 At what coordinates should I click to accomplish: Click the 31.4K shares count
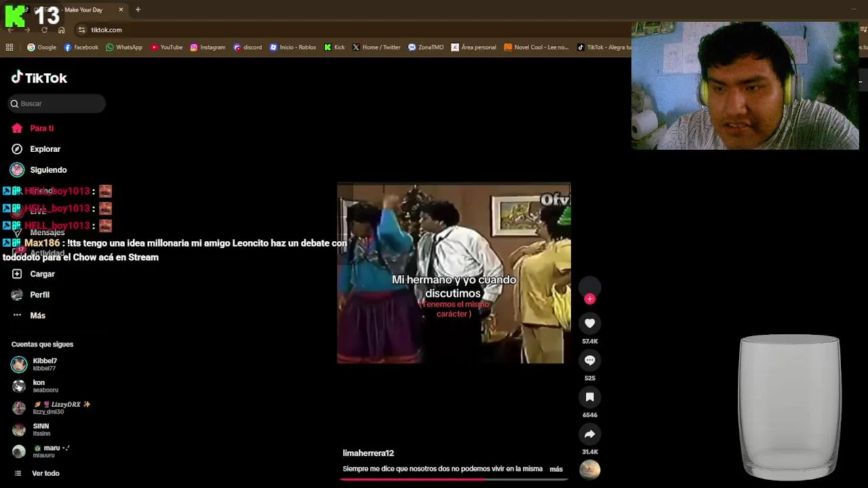click(590, 451)
